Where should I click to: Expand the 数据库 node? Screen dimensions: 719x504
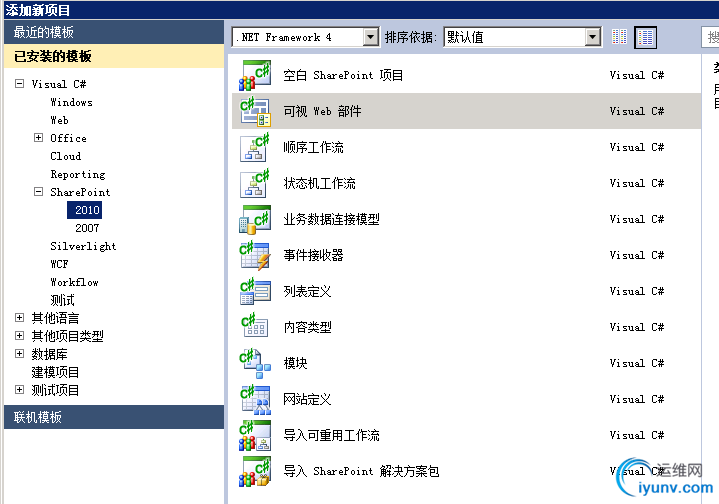click(x=19, y=353)
